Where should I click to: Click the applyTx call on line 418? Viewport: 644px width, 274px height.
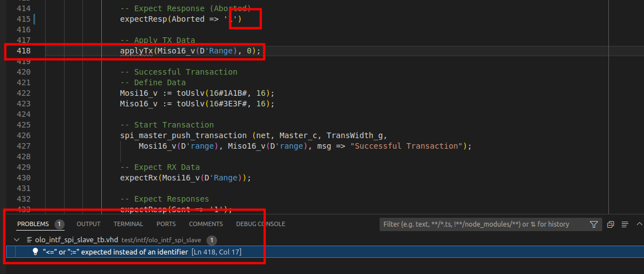click(x=136, y=51)
